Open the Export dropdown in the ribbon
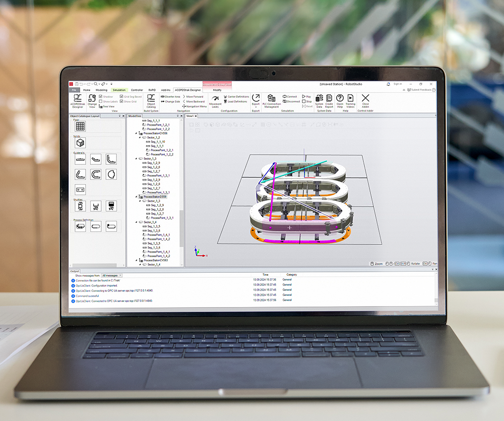Viewport: 504px width, 421px height. tap(256, 100)
